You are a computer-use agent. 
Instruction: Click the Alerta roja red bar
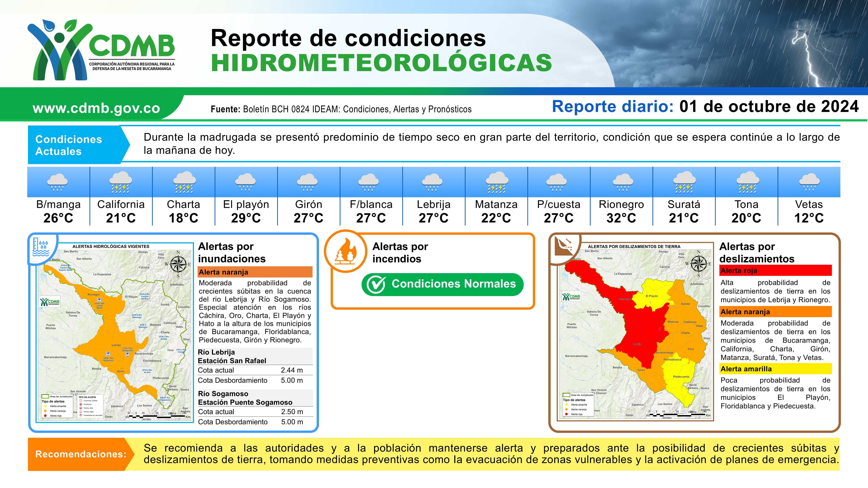pyautogui.click(x=776, y=270)
